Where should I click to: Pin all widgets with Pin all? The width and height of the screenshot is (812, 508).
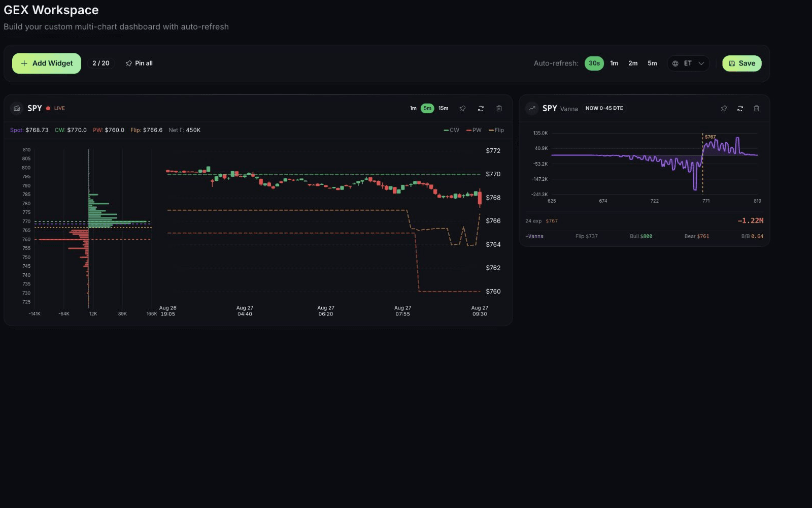(x=139, y=63)
